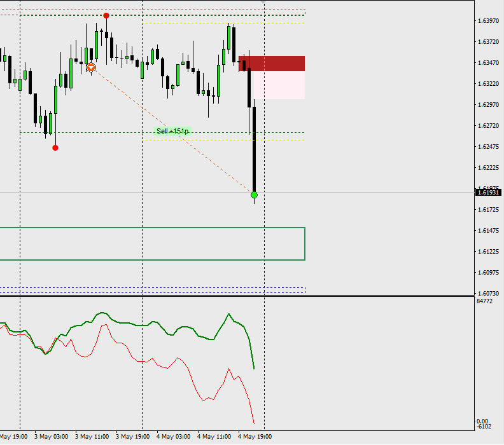504x445 pixels.
Task: Click price scale value 1.63970
Action: [x=489, y=21]
